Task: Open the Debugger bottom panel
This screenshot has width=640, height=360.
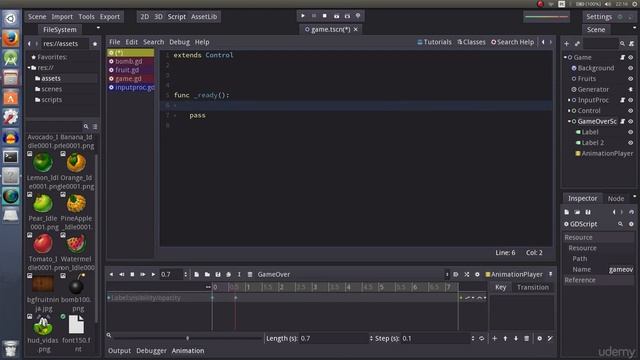Action: [151, 351]
